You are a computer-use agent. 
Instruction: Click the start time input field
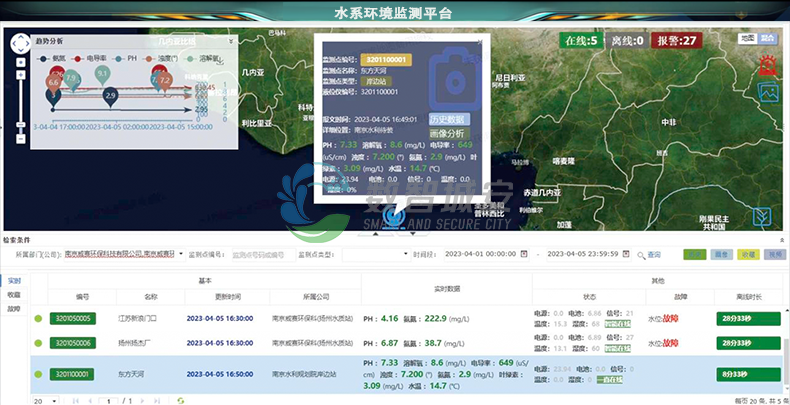click(x=487, y=254)
